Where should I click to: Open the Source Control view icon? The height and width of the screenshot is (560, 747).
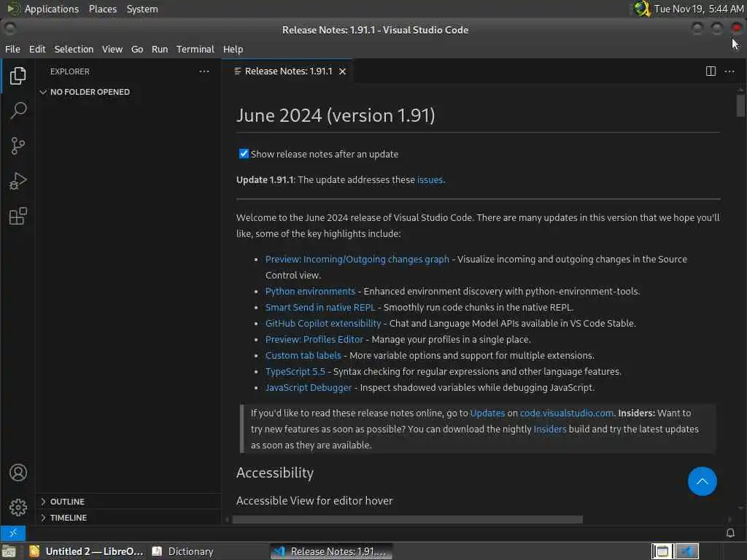click(x=18, y=146)
